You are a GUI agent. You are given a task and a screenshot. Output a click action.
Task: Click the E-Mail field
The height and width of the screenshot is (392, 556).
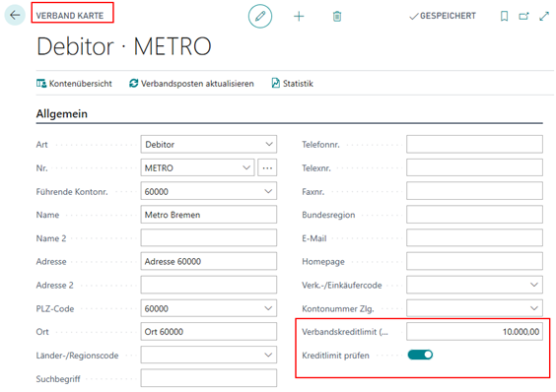(474, 237)
